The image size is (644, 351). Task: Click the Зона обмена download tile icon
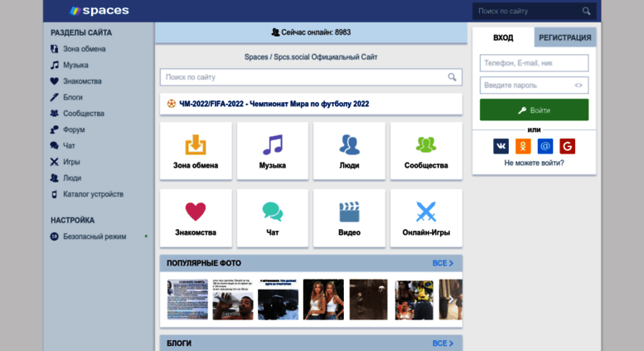point(196,145)
